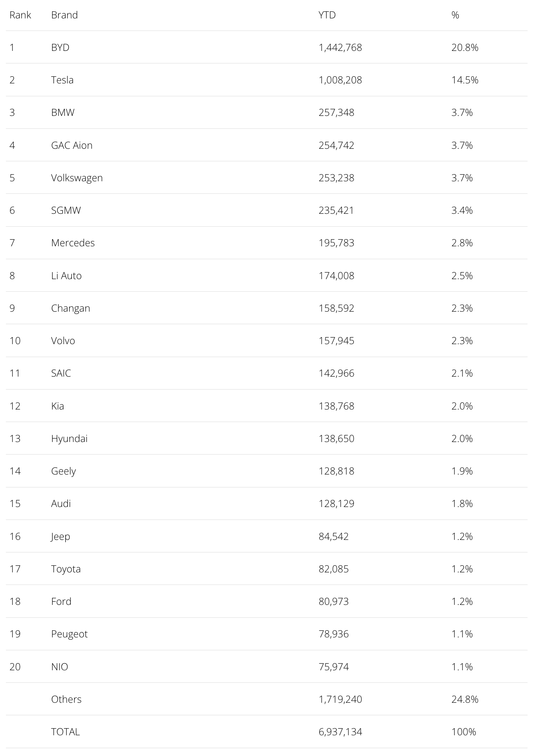Select the BYD brand cell
Image resolution: width=535 pixels, height=756 pixels.
point(60,47)
